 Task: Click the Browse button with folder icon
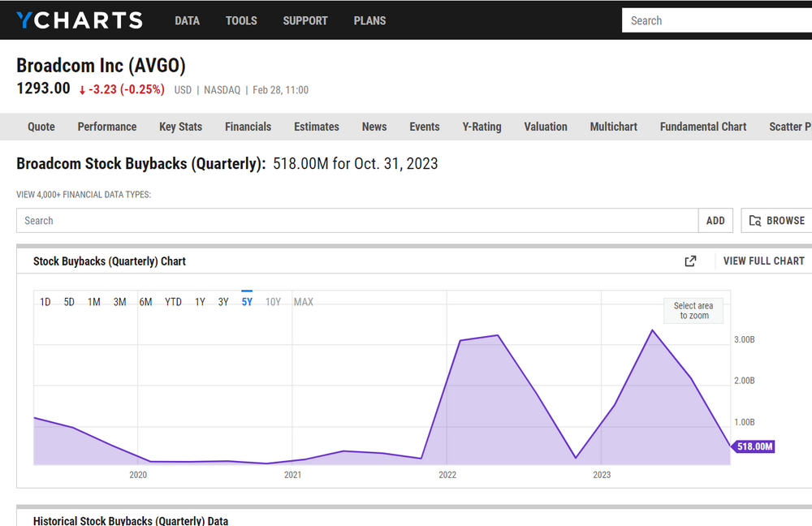pyautogui.click(x=776, y=221)
